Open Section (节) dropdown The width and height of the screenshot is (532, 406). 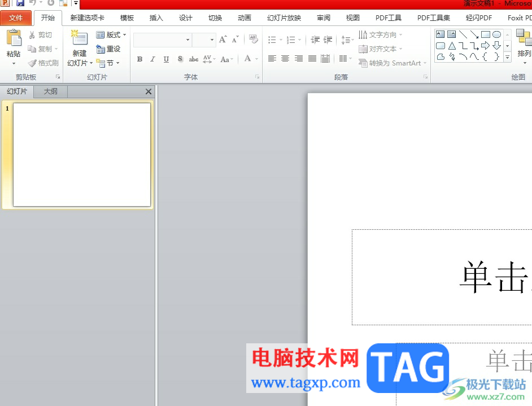pyautogui.click(x=108, y=63)
